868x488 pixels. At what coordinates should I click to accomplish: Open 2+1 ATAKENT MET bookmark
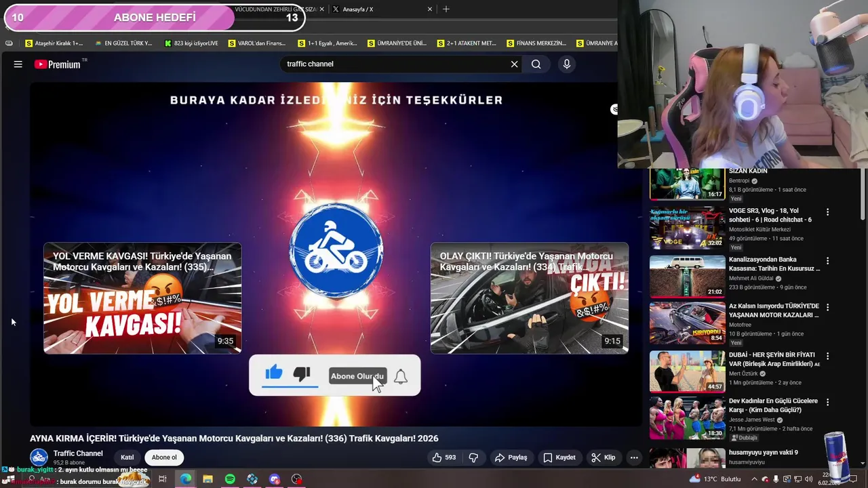tap(467, 43)
